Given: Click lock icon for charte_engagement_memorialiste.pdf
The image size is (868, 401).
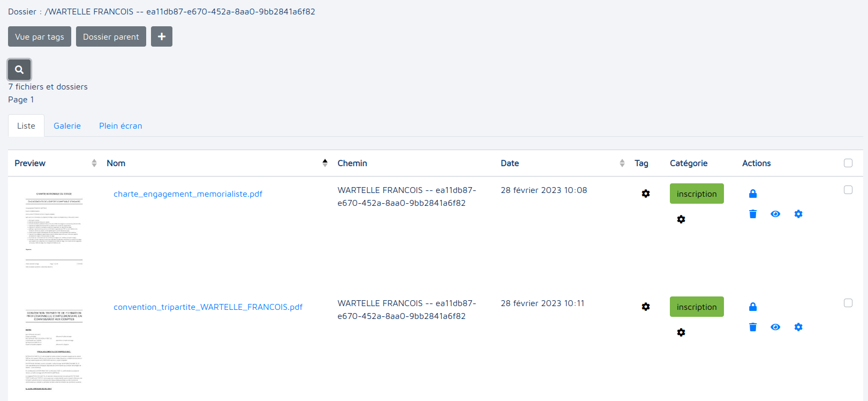Looking at the screenshot, I should [752, 194].
